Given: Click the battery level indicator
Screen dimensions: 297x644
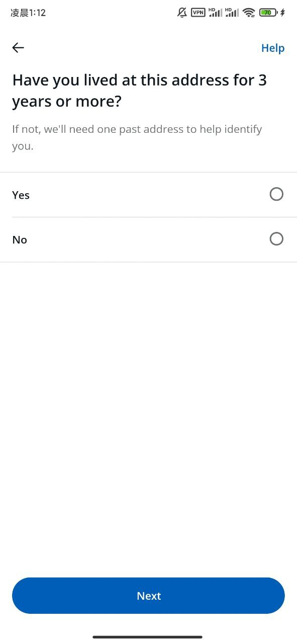Looking at the screenshot, I should coord(268,13).
